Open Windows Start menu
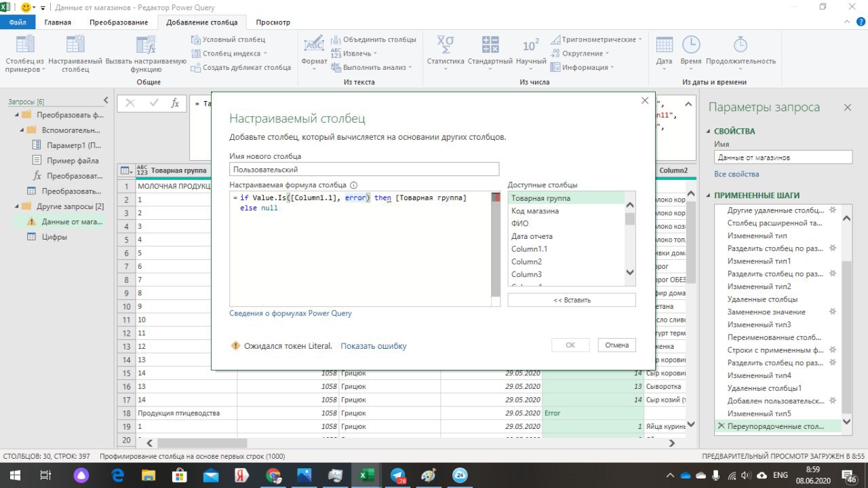Image resolution: width=868 pixels, height=488 pixels. 14,475
